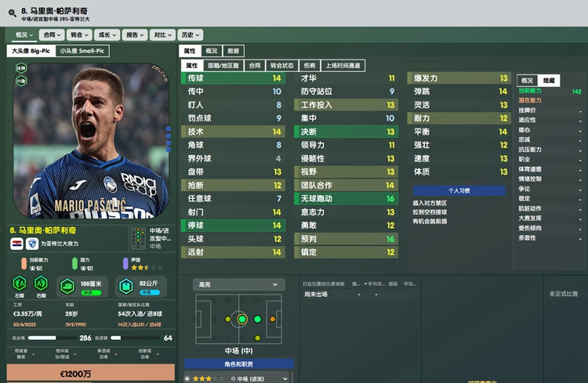Viewport: 588px width, 383px height.
Task: Switch to the 数据 stats tab
Action: [234, 51]
